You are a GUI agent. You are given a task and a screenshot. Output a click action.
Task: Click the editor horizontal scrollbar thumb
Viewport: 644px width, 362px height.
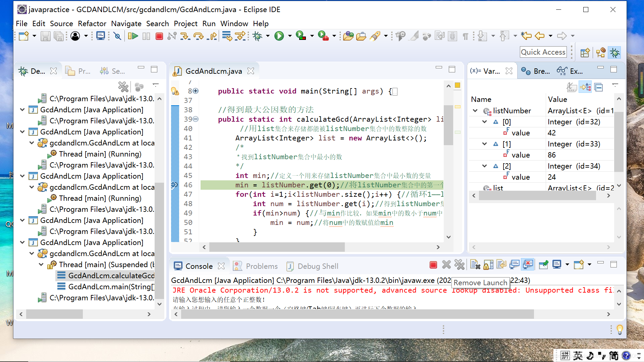pos(276,247)
